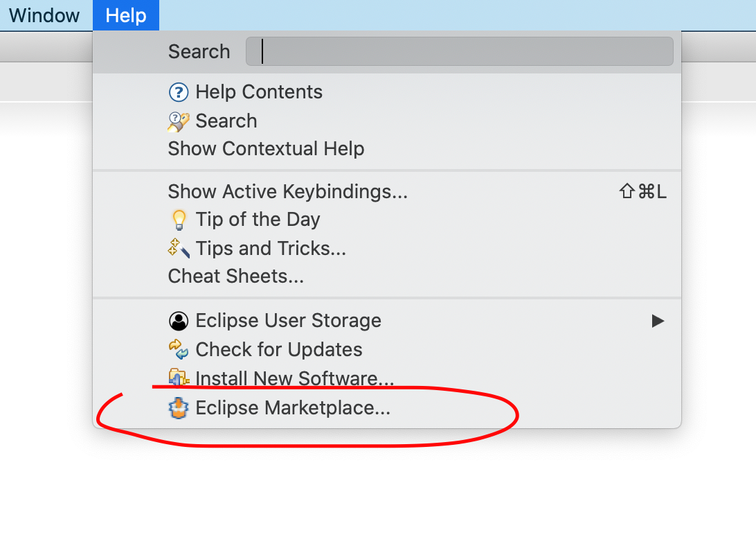Click the Check for Updates arrows icon
Screen dimensions: 756x546
(179, 349)
